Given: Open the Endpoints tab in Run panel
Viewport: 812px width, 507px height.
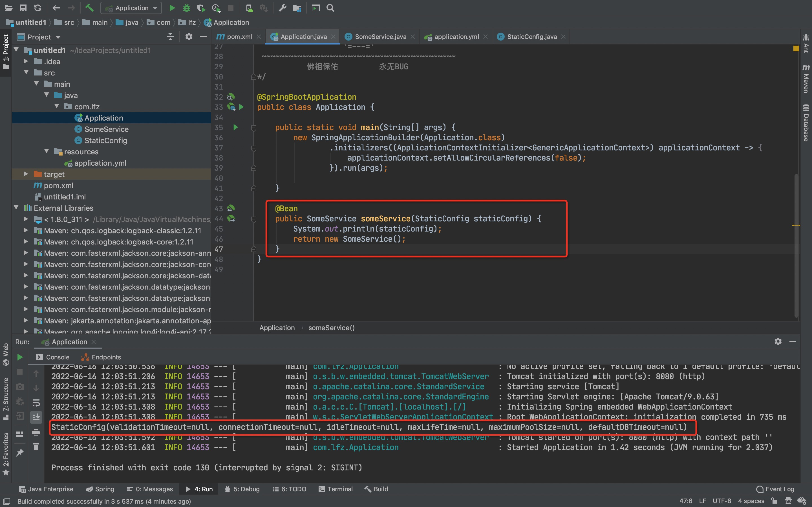Looking at the screenshot, I should coord(105,357).
